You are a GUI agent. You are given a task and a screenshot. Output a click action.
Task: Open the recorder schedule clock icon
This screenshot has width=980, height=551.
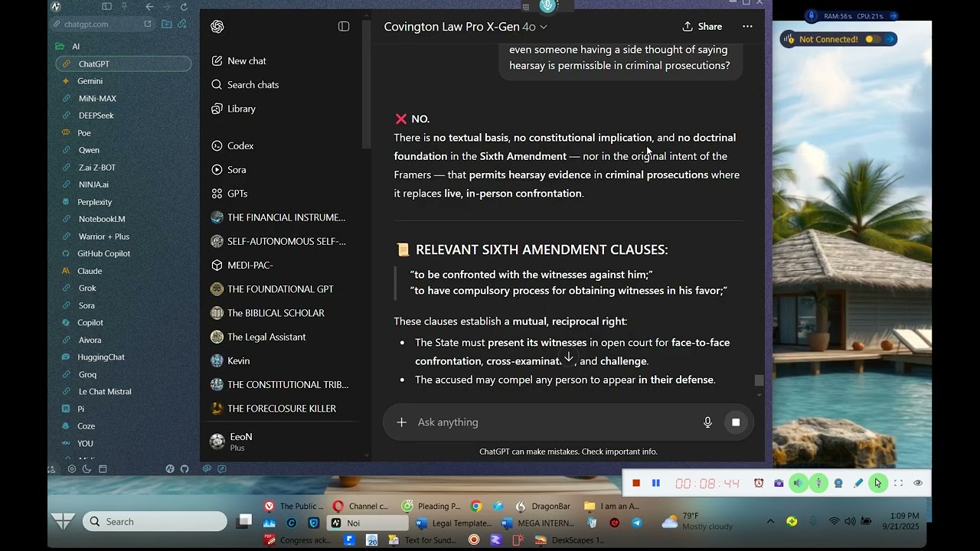[x=759, y=483]
